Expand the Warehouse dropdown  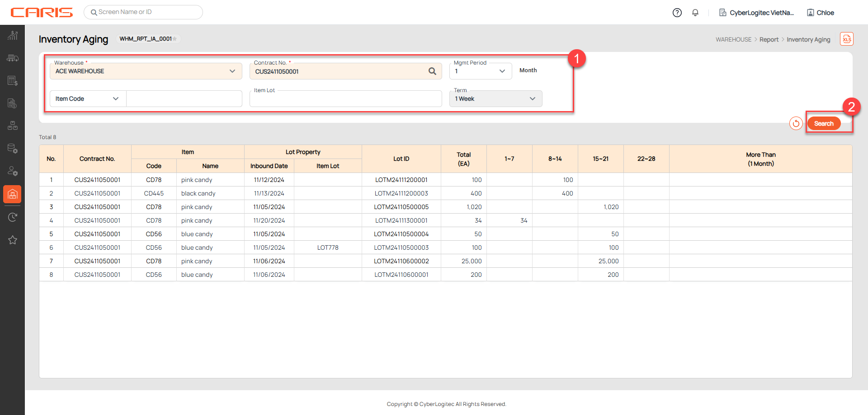[x=232, y=71]
